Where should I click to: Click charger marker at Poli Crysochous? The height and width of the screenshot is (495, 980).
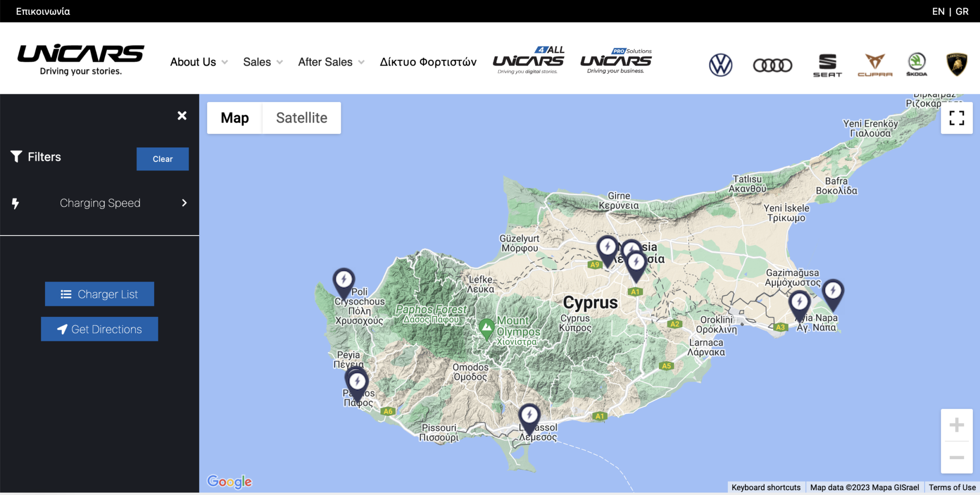tap(344, 280)
